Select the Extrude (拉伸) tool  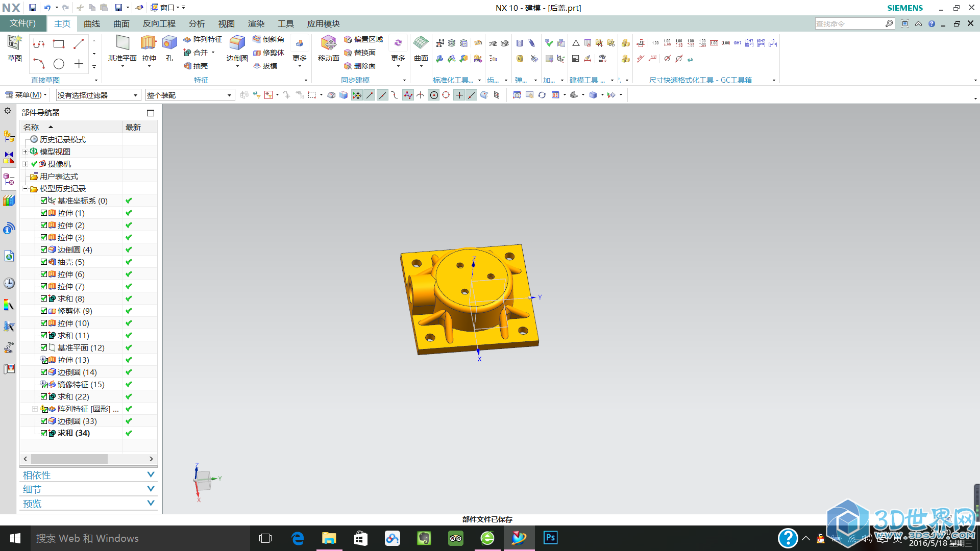[149, 49]
